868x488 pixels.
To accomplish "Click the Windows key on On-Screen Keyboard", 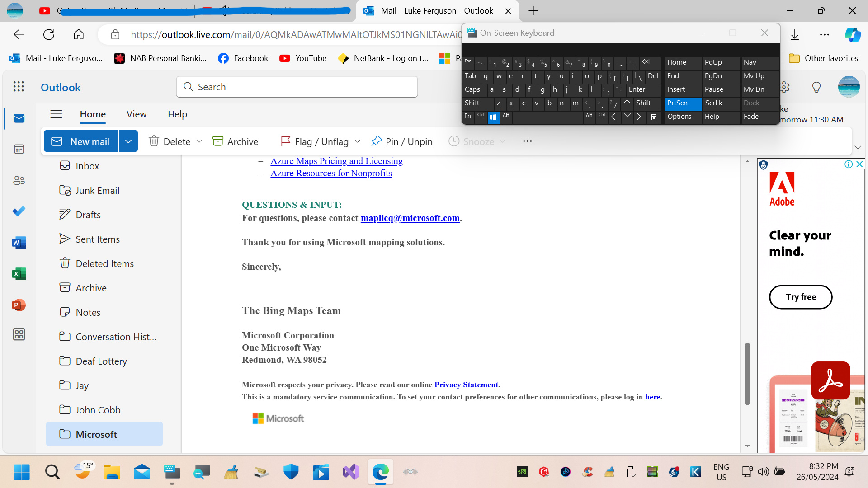I will click(493, 117).
